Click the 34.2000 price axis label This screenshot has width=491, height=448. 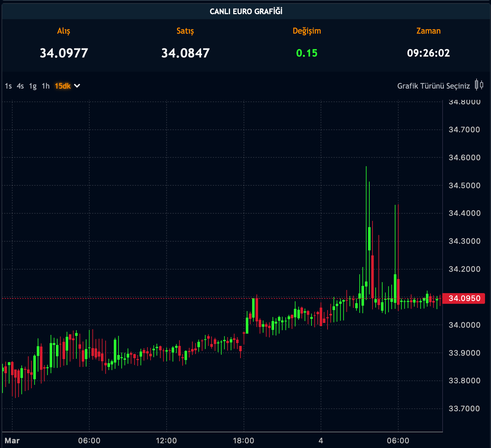[464, 269]
